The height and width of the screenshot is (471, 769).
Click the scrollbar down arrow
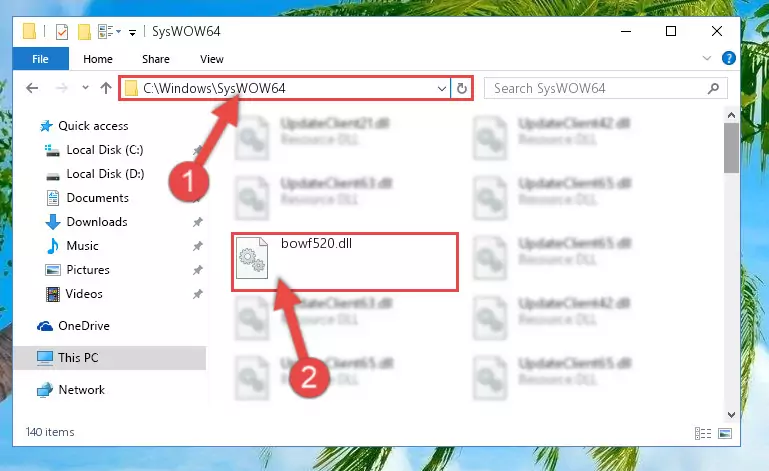click(x=731, y=415)
